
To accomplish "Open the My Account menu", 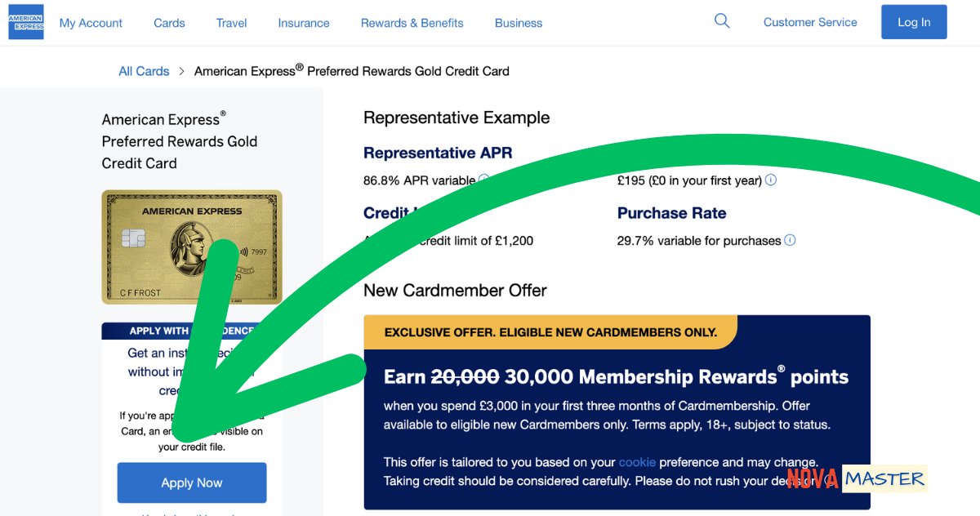I will click(91, 23).
